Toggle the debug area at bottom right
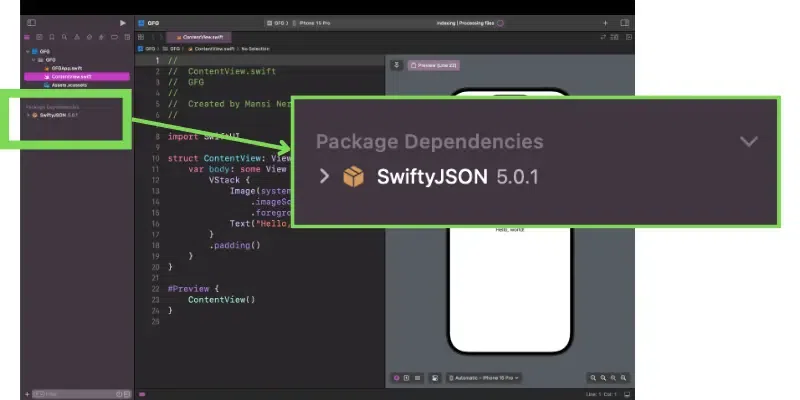 pyautogui.click(x=627, y=394)
